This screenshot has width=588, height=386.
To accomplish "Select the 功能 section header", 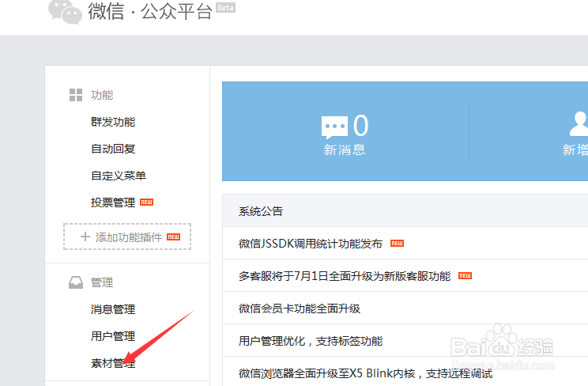I will click(x=102, y=95).
